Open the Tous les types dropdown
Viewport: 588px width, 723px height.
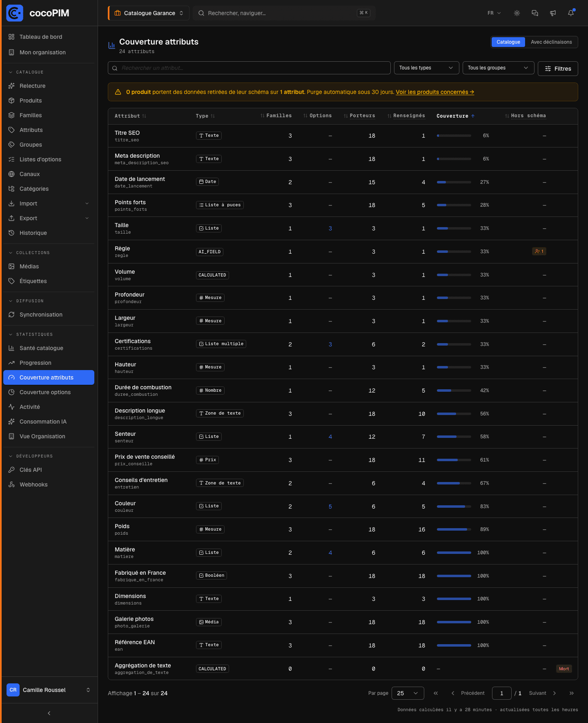click(426, 68)
